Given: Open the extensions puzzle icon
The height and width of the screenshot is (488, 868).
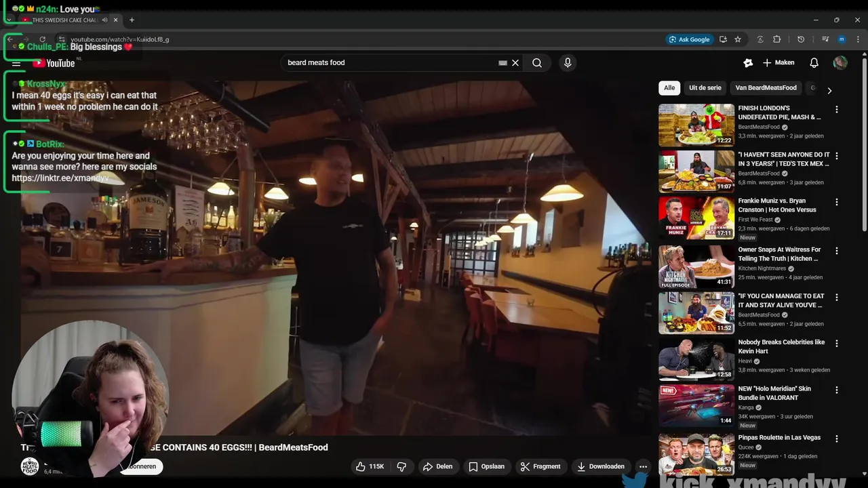Looking at the screenshot, I should 777,39.
